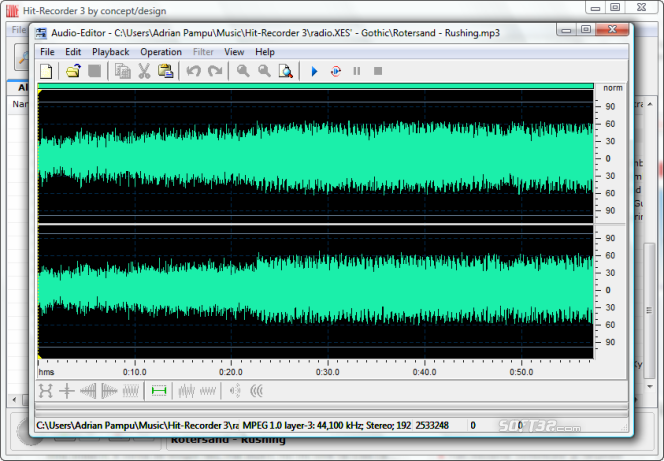The height and width of the screenshot is (461, 664).
Task: Click the 0:20.0 mark on timeline ruler
Action: 231,372
